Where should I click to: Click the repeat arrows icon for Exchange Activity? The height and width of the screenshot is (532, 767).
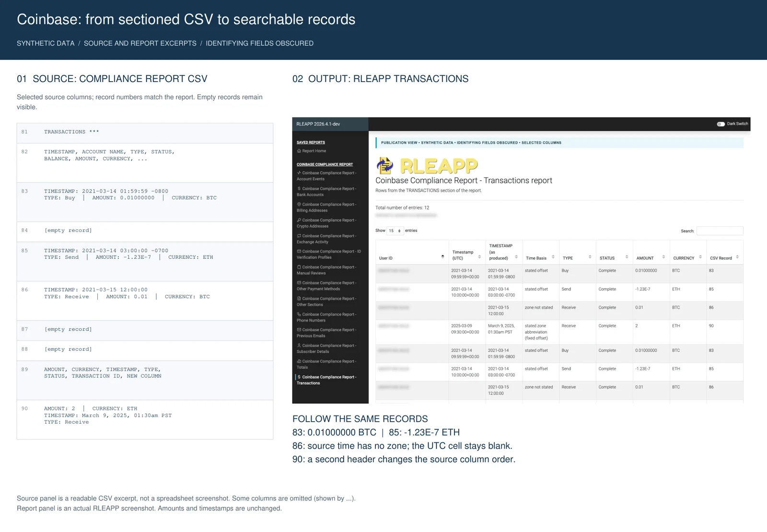[299, 236]
